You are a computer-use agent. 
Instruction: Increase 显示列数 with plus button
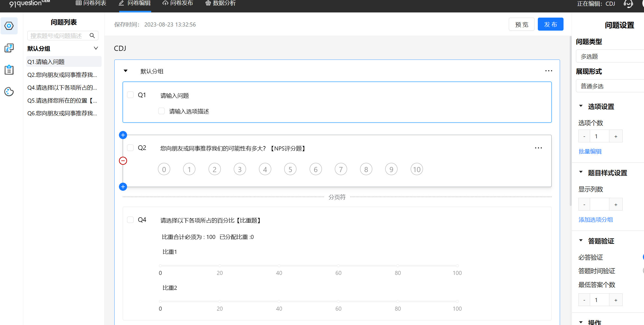[x=616, y=204]
